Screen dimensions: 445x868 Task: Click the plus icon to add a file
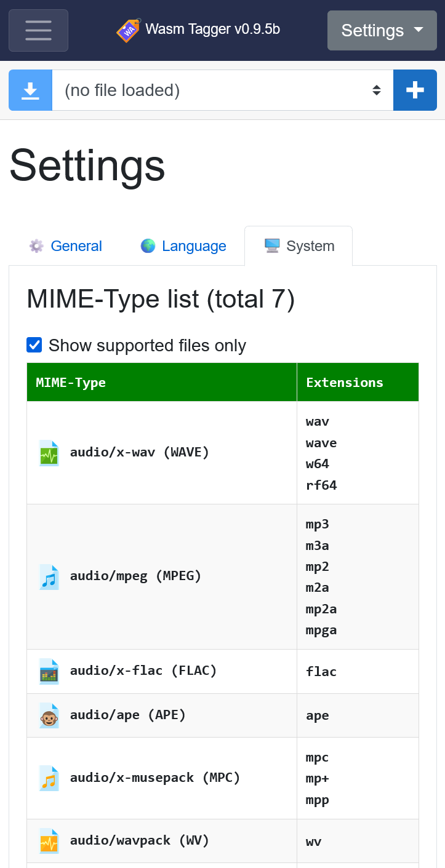click(x=415, y=90)
